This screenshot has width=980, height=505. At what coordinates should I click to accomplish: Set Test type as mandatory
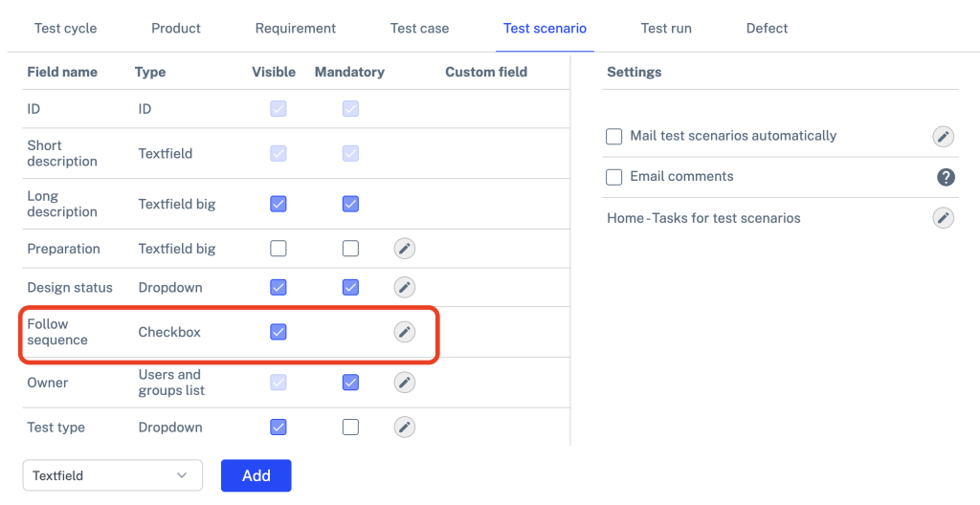350,427
